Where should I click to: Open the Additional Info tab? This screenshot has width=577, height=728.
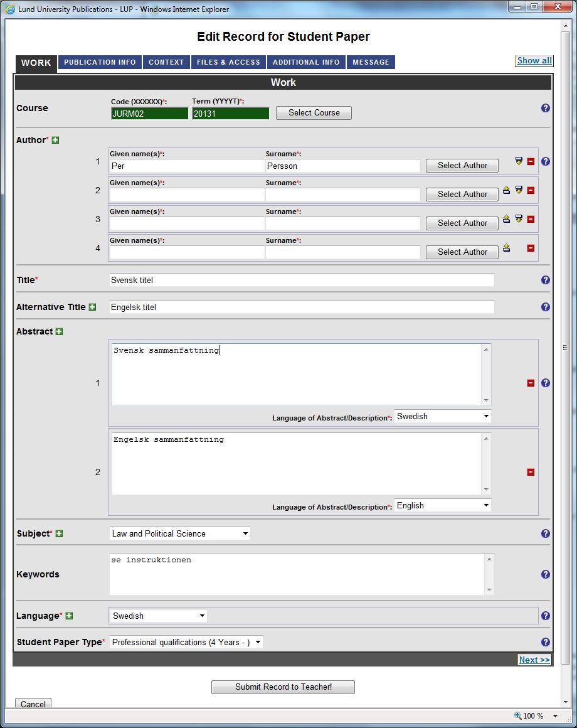click(306, 62)
